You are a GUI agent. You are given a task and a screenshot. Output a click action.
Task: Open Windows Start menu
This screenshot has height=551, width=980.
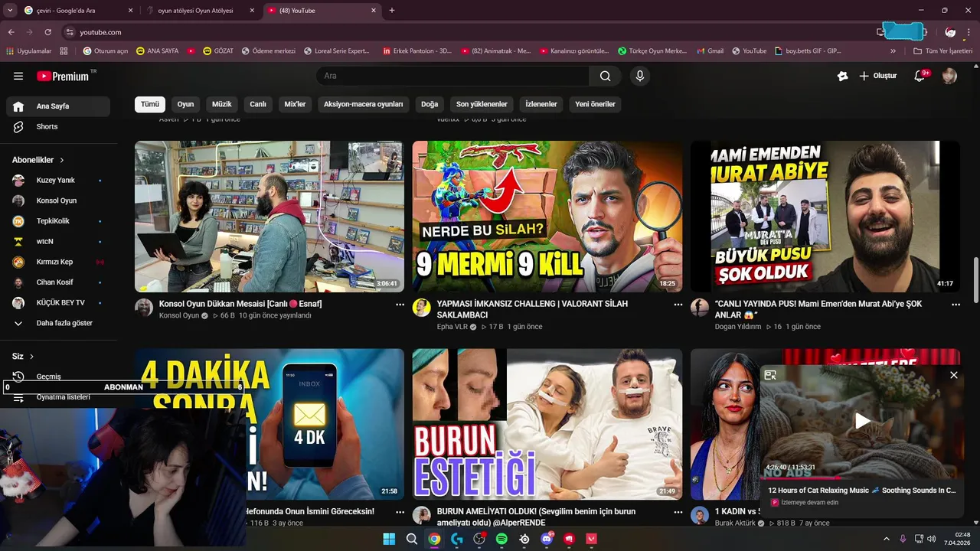[389, 539]
